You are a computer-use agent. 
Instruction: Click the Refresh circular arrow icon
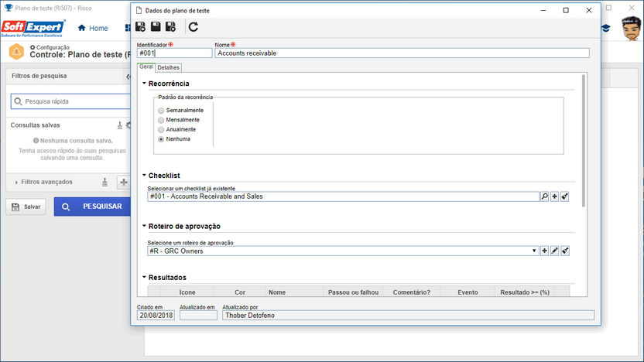coord(194,27)
